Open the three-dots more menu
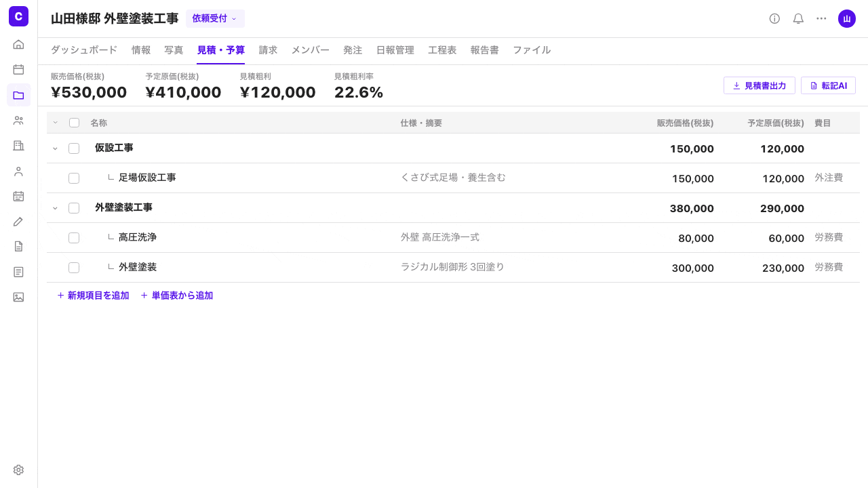The width and height of the screenshot is (868, 488). 821,18
